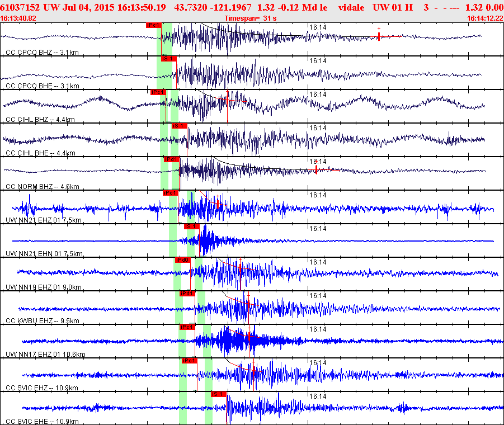
Task: Click the iPd1 pick flag on KWBU EHZ
Action: click(x=187, y=294)
